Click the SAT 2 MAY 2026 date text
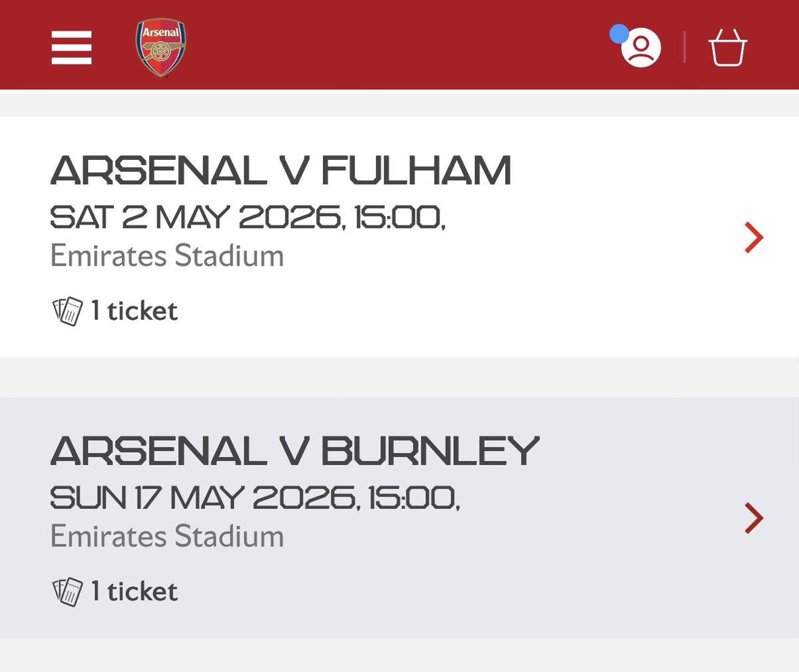Image resolution: width=799 pixels, height=672 pixels. click(248, 217)
